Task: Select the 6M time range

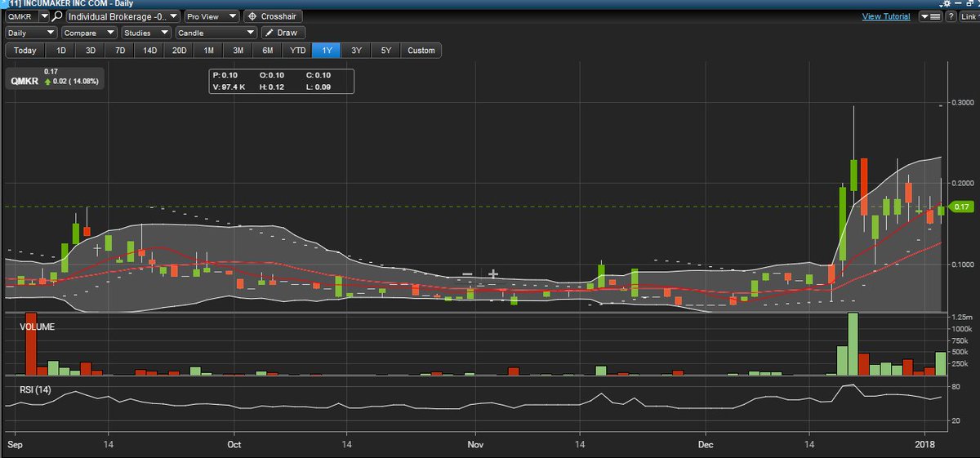Action: pos(267,51)
